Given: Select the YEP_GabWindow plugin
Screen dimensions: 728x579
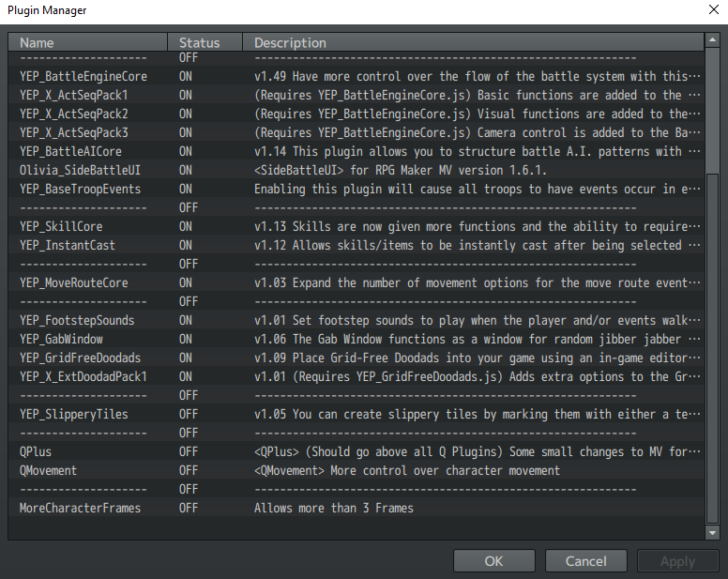Looking at the screenshot, I should [356, 339].
